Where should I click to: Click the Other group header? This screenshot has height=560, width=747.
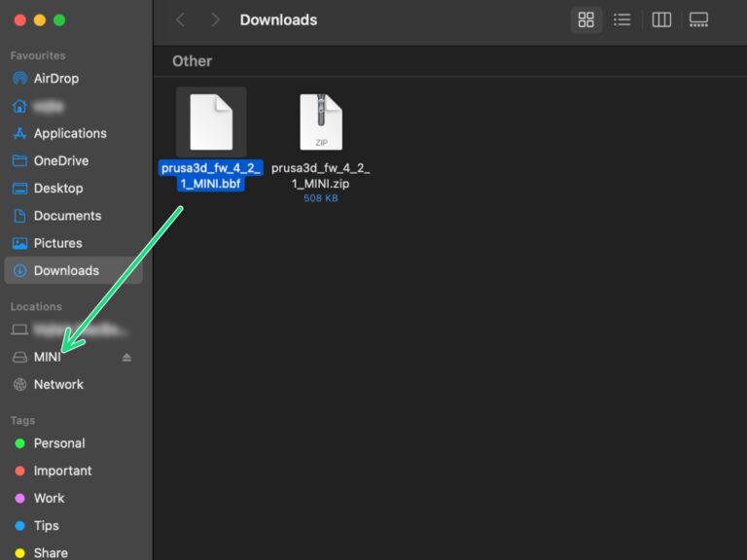(192, 61)
